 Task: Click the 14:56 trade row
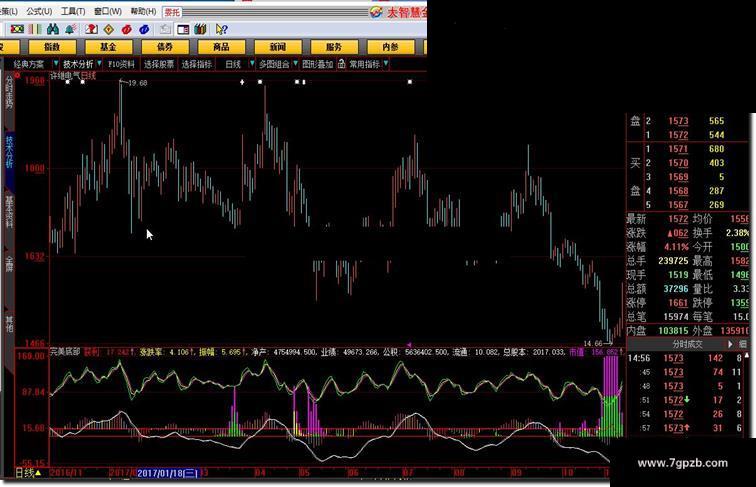tap(688, 358)
